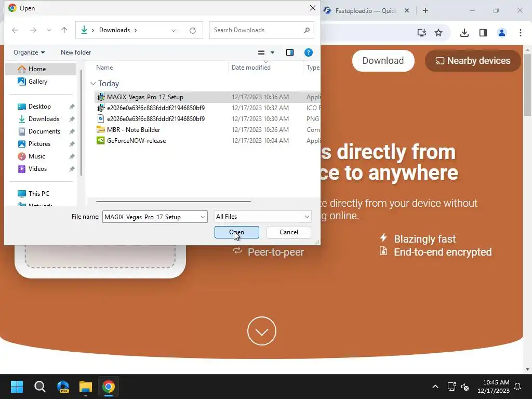Screen dimensions: 532x399
Task: Open the Windows Start menu
Action: (17, 387)
